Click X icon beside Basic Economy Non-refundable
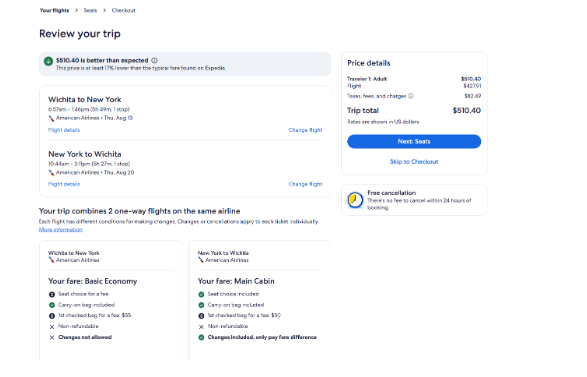This screenshot has height=377, width=587. tap(52, 327)
